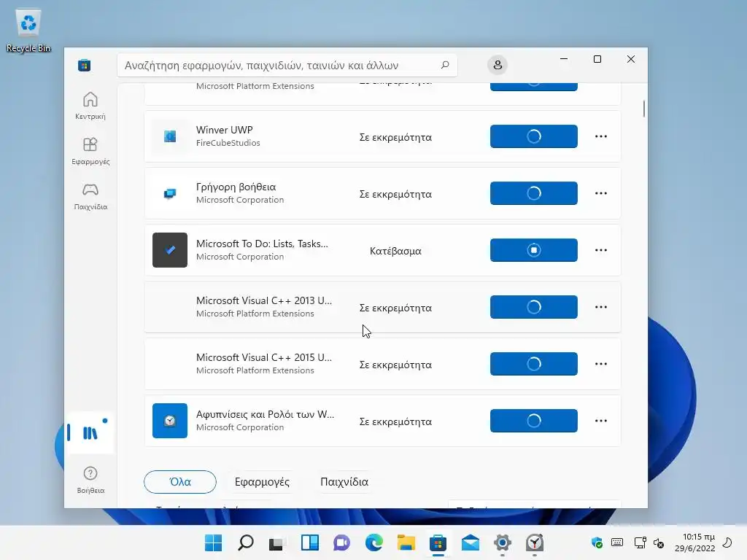Click the Κατέβασμα status text
The width and height of the screenshot is (747, 560).
[x=395, y=251]
